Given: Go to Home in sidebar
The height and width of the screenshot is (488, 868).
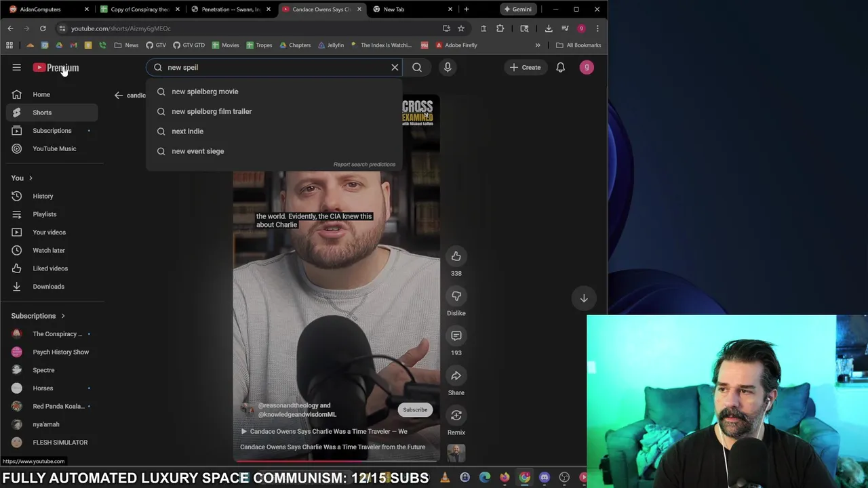Looking at the screenshot, I should (52, 94).
